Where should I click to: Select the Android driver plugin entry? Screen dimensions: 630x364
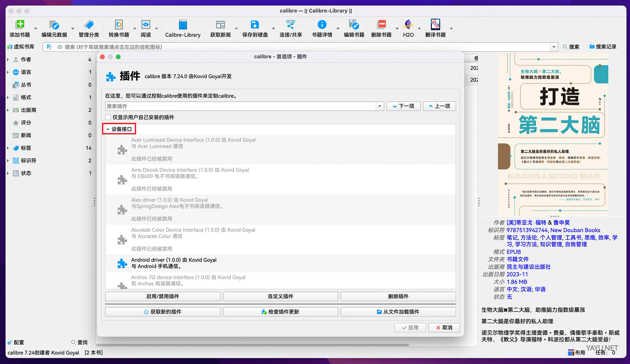click(x=280, y=263)
